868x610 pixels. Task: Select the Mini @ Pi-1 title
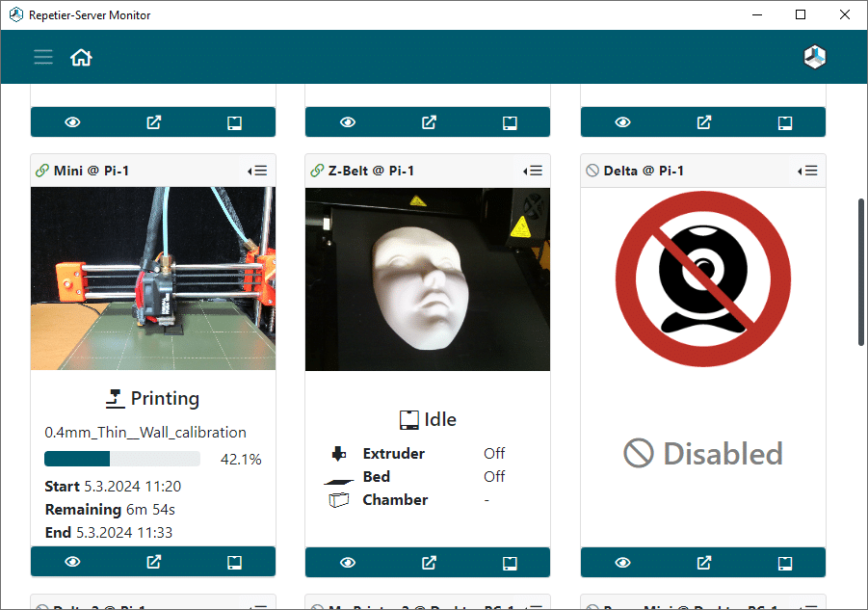pos(92,171)
